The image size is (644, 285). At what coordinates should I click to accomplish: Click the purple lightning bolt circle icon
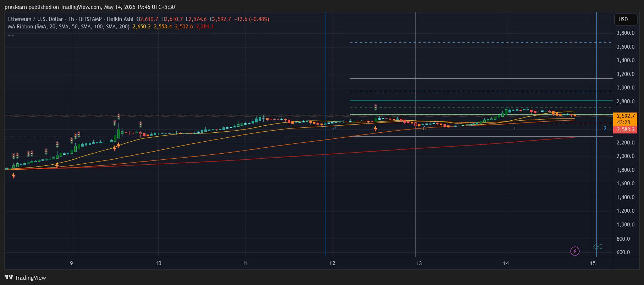[575, 251]
